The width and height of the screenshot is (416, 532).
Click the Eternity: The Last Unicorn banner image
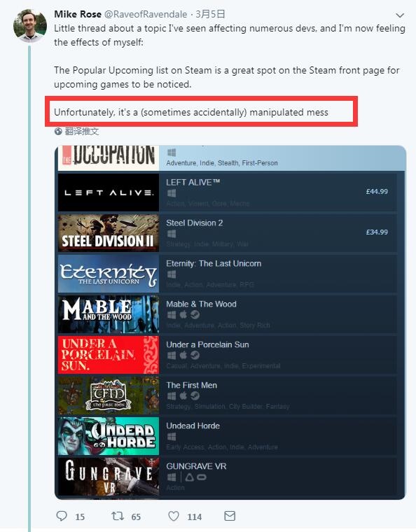click(x=109, y=274)
